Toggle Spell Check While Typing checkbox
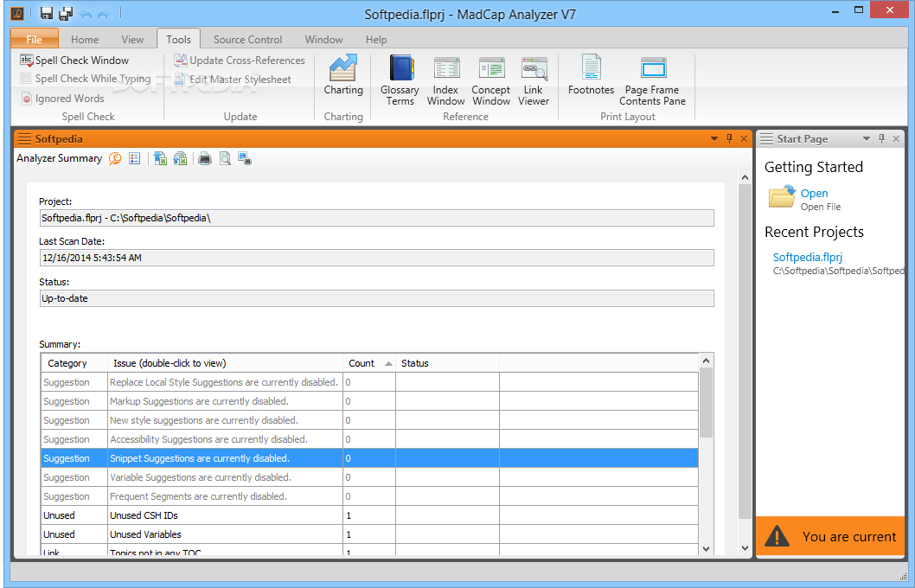The height and width of the screenshot is (588, 915). [x=26, y=78]
